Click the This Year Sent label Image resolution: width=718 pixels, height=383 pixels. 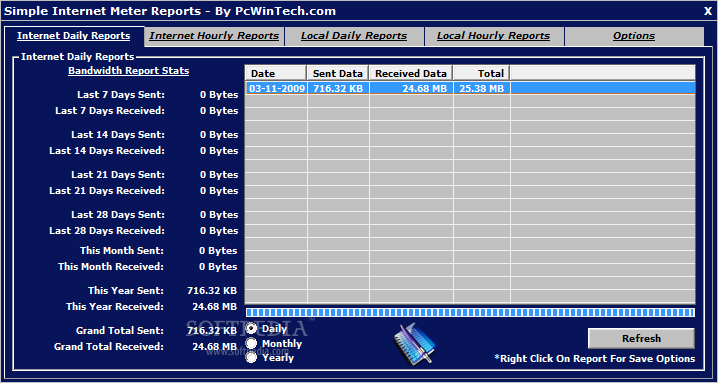click(x=126, y=290)
